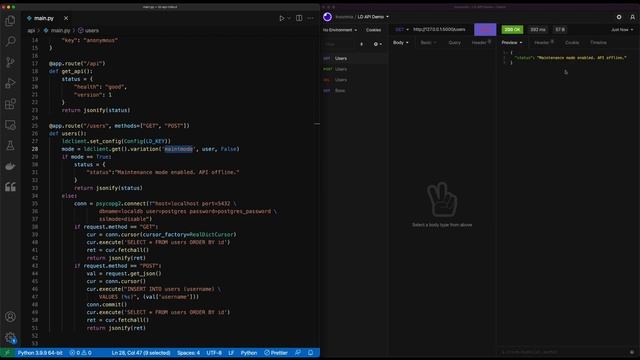Open the Testing flask view
Image resolution: width=640 pixels, height=360 pixels.
[11, 145]
